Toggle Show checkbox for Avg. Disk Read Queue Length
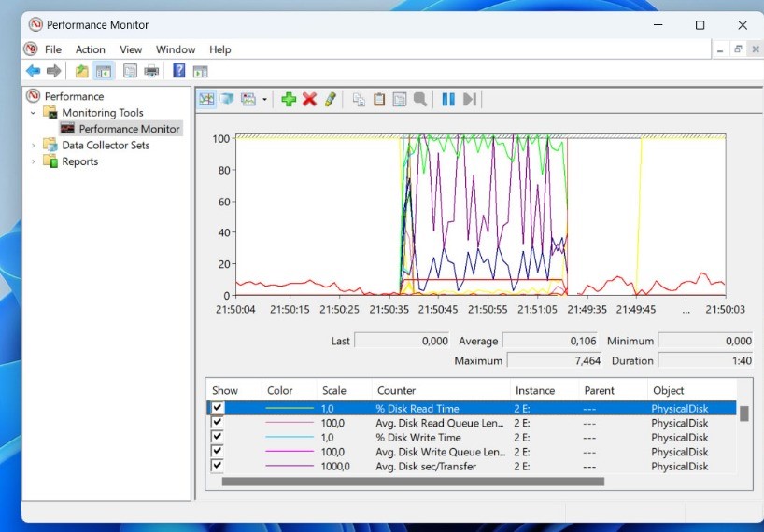The width and height of the screenshot is (764, 532). click(x=218, y=423)
